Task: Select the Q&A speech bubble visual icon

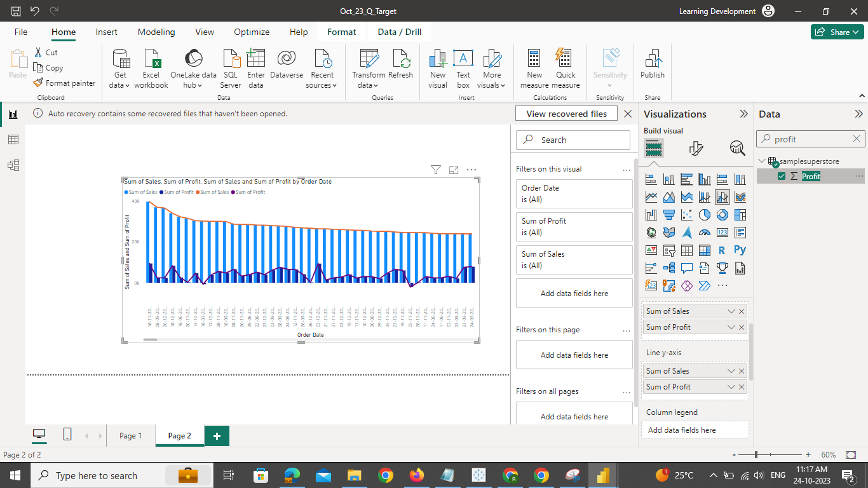Action: (x=686, y=268)
